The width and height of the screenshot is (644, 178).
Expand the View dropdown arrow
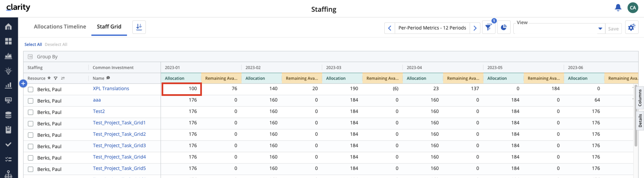pyautogui.click(x=600, y=29)
